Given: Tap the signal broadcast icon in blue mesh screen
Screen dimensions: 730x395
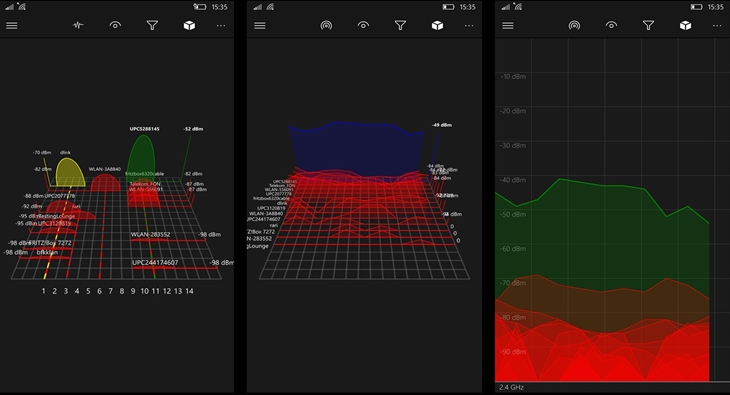Looking at the screenshot, I should point(326,25).
